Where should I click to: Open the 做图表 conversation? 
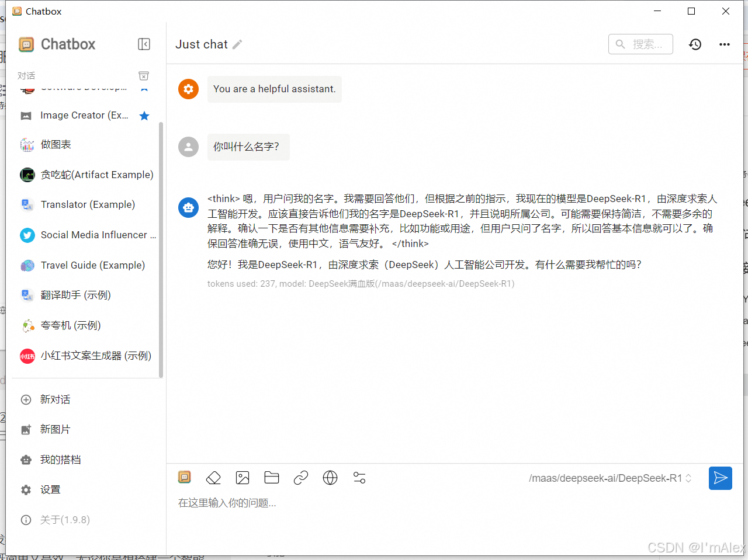click(x=84, y=145)
